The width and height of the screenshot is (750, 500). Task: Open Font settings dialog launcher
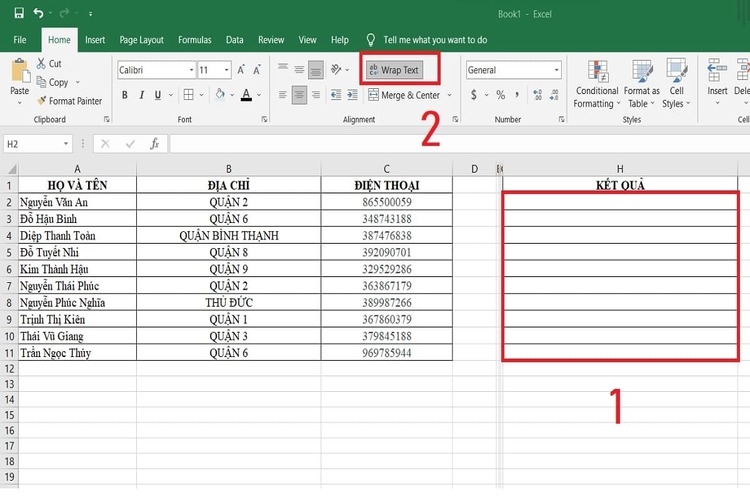[264, 119]
